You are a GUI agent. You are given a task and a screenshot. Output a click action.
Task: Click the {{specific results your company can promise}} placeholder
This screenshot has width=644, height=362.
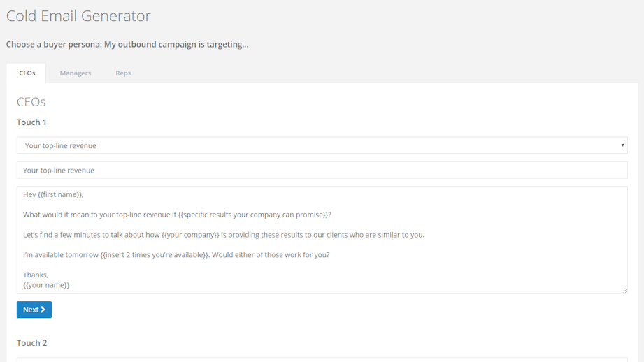tap(254, 215)
